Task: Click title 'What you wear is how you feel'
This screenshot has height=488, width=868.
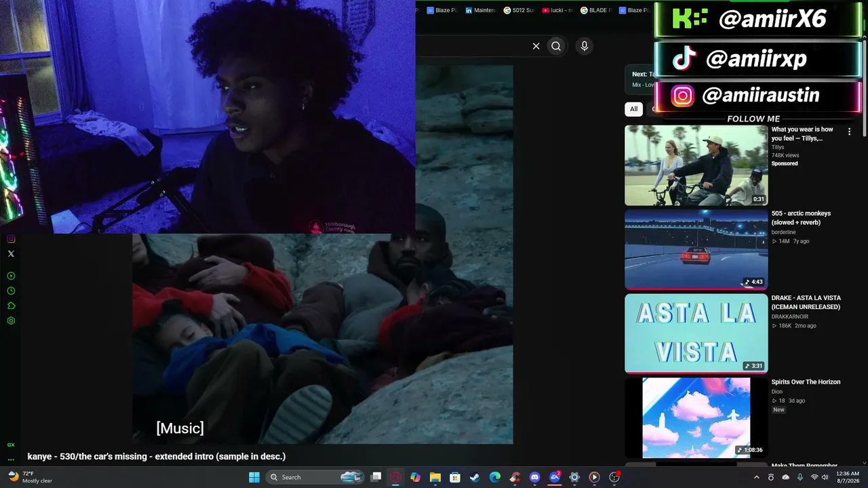Action: coord(802,134)
